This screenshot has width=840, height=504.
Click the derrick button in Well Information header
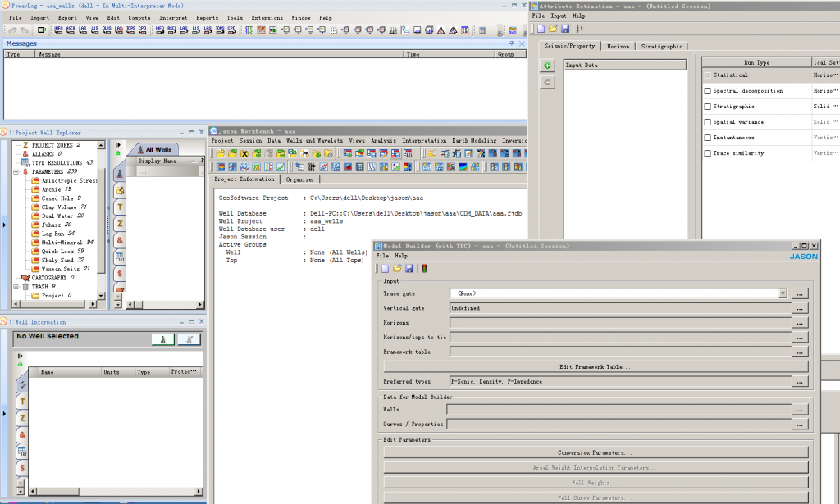pyautogui.click(x=163, y=338)
